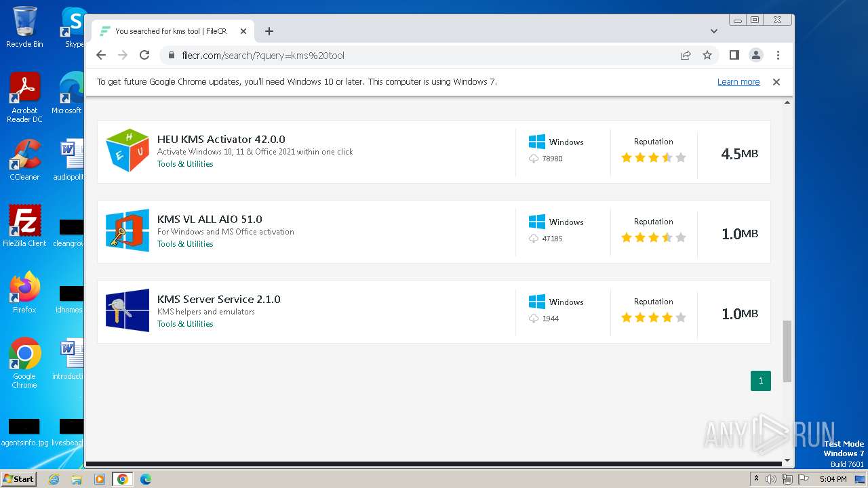This screenshot has height=488, width=868.
Task: Click the HEU KMS Activator cube thumbnail
Action: [x=127, y=150]
